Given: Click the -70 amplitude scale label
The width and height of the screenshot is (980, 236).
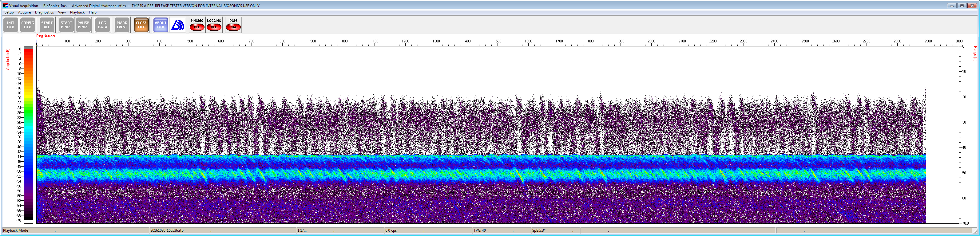Looking at the screenshot, I should 19,220.
